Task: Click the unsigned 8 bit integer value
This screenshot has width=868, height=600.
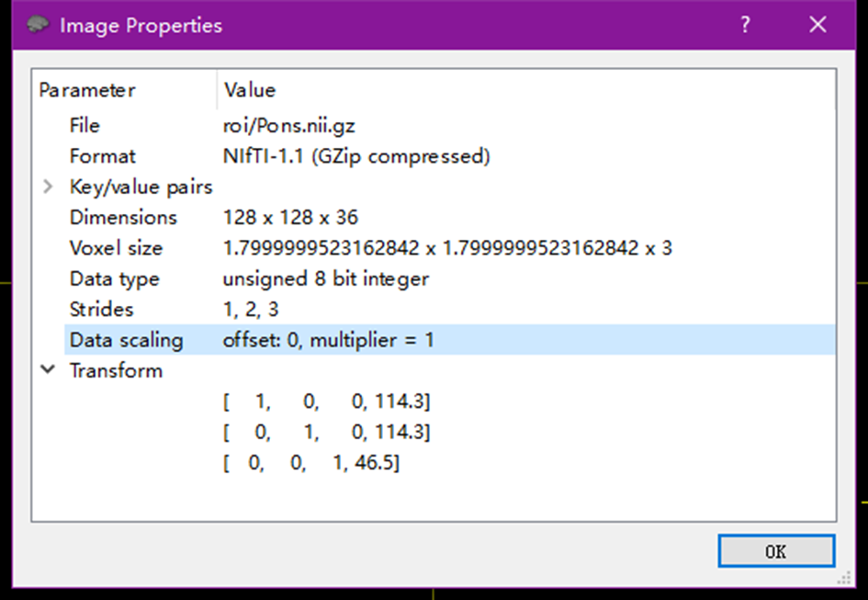Action: pos(325,278)
